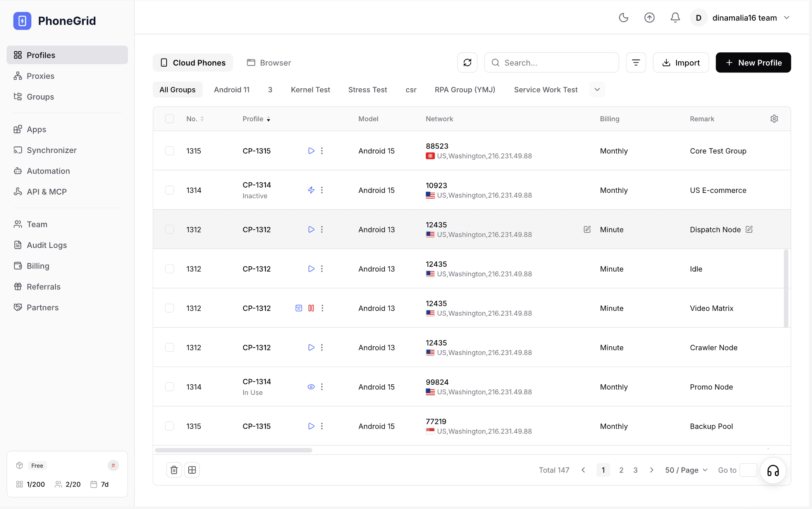Open column settings gear in table header
Screen dimensions: 812x509
click(774, 119)
